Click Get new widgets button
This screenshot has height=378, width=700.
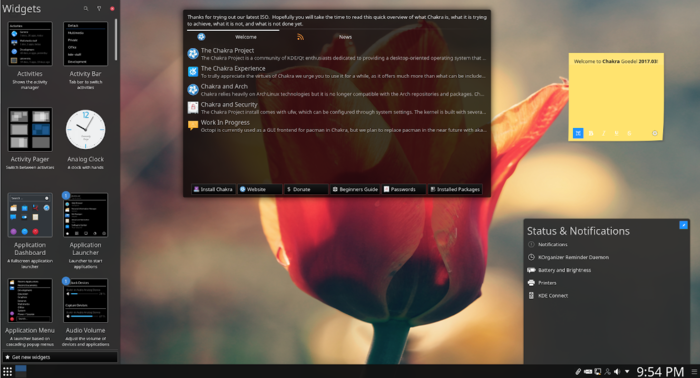(60, 357)
